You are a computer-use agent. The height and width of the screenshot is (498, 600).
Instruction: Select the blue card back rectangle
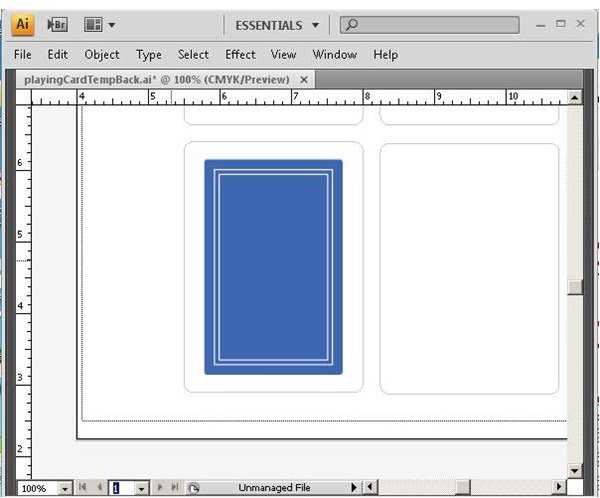click(x=274, y=267)
